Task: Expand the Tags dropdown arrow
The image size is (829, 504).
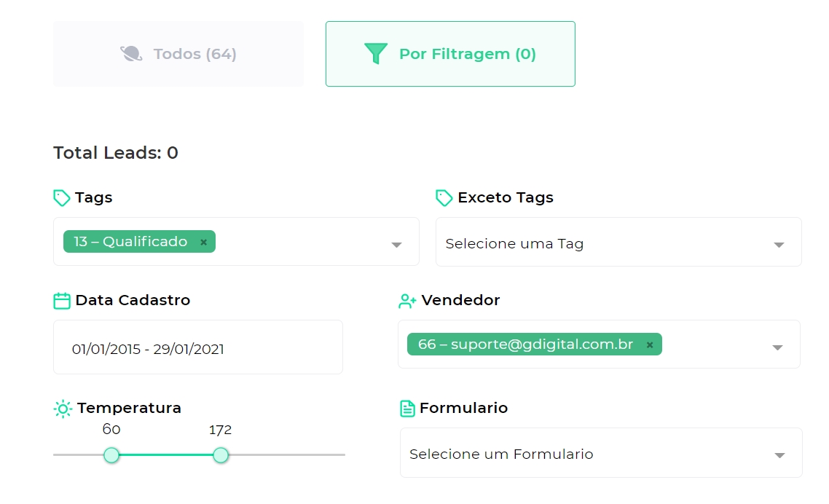Action: (x=396, y=244)
